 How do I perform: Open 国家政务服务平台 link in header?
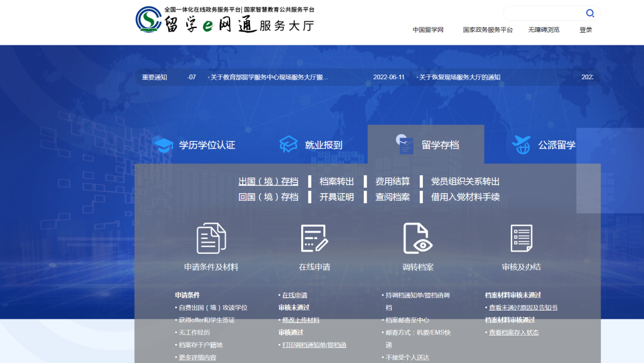pos(487,30)
